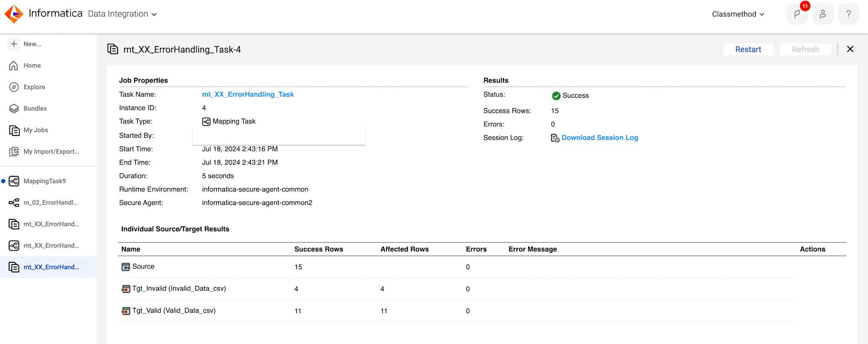Click the Actions column header
Image resolution: width=868 pixels, height=344 pixels.
coord(812,249)
